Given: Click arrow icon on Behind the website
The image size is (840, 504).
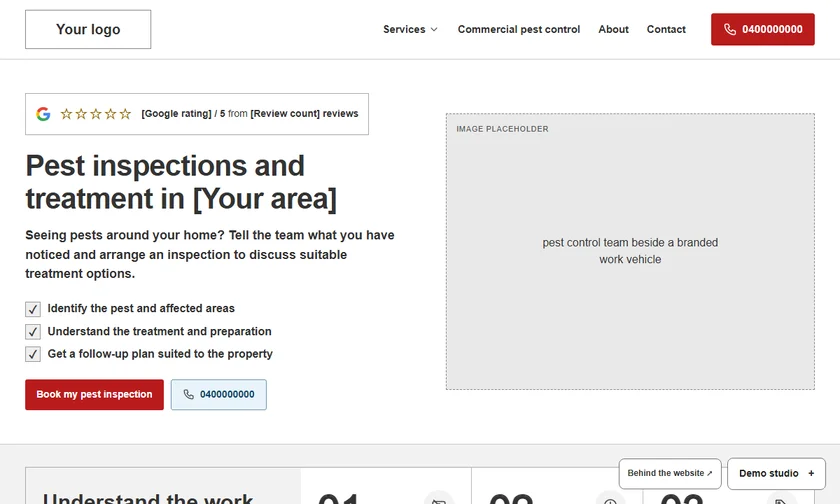Looking at the screenshot, I should 709,473.
